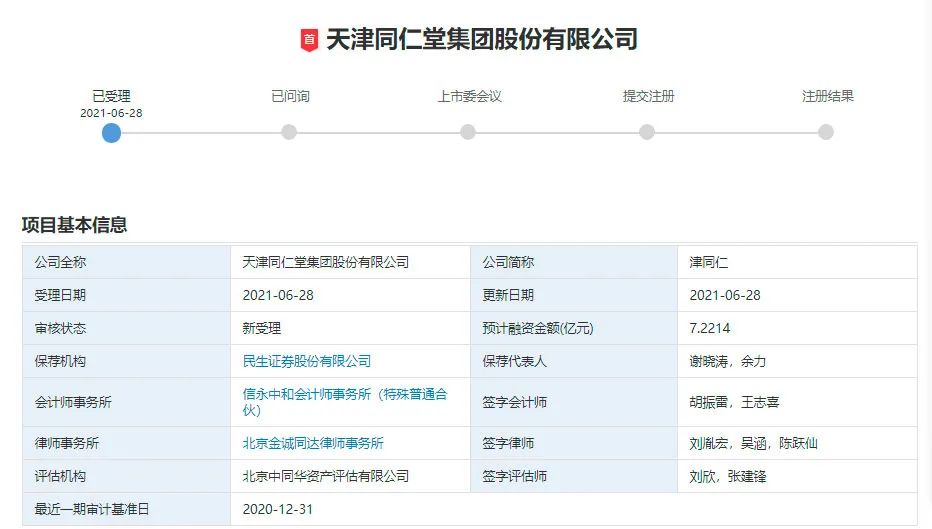Click the 北京中同华资产评估有限公司 value
The image size is (932, 529).
tap(326, 476)
